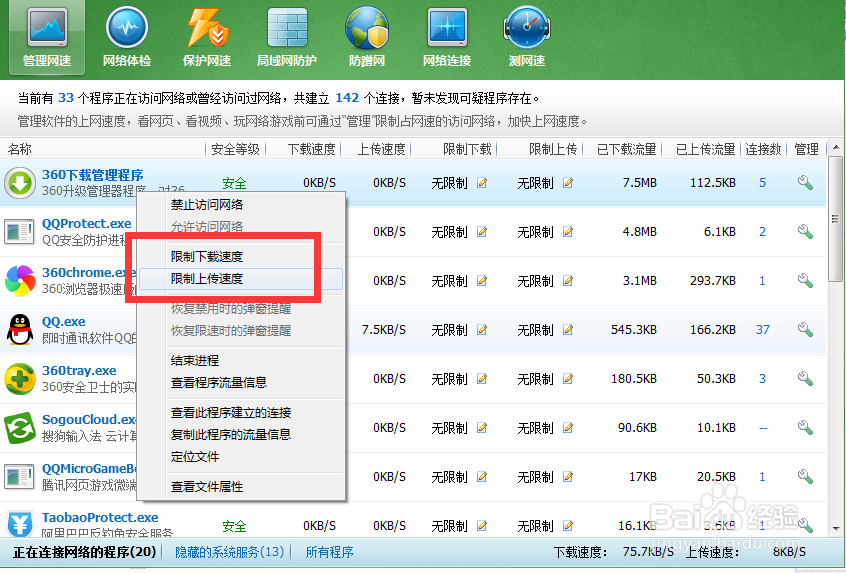Edit download limit for SogouCloud row
The width and height of the screenshot is (846, 573).
482,428
